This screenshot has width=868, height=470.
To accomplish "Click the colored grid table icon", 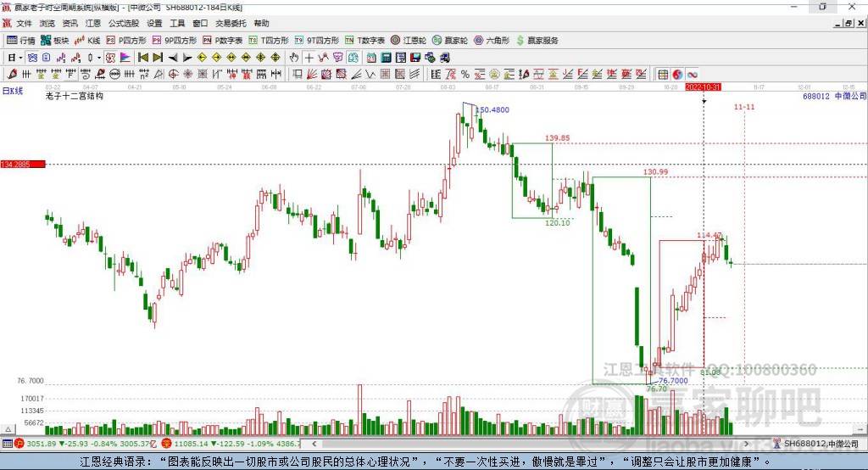I will click(x=663, y=75).
